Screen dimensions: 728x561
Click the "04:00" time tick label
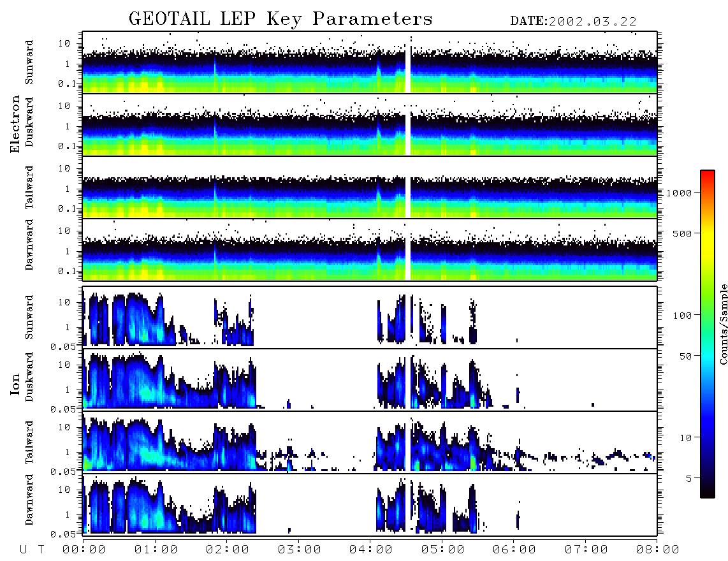click(x=371, y=550)
